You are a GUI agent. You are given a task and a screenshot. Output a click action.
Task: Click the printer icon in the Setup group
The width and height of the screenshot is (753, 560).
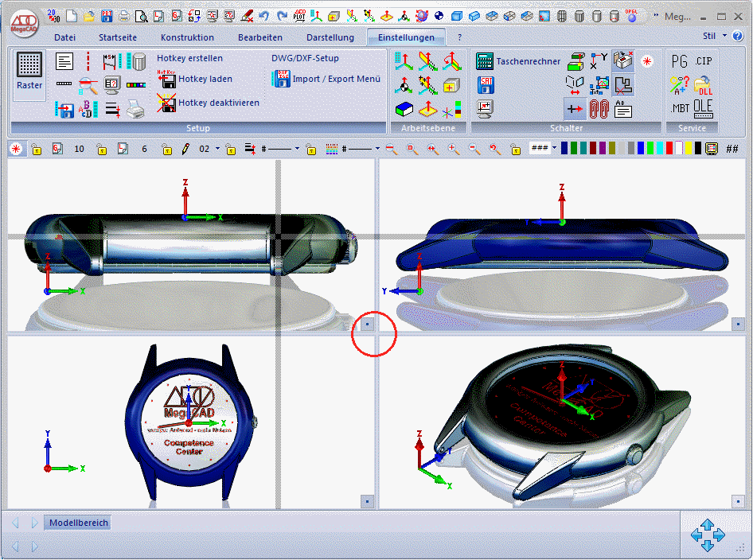coord(136,109)
